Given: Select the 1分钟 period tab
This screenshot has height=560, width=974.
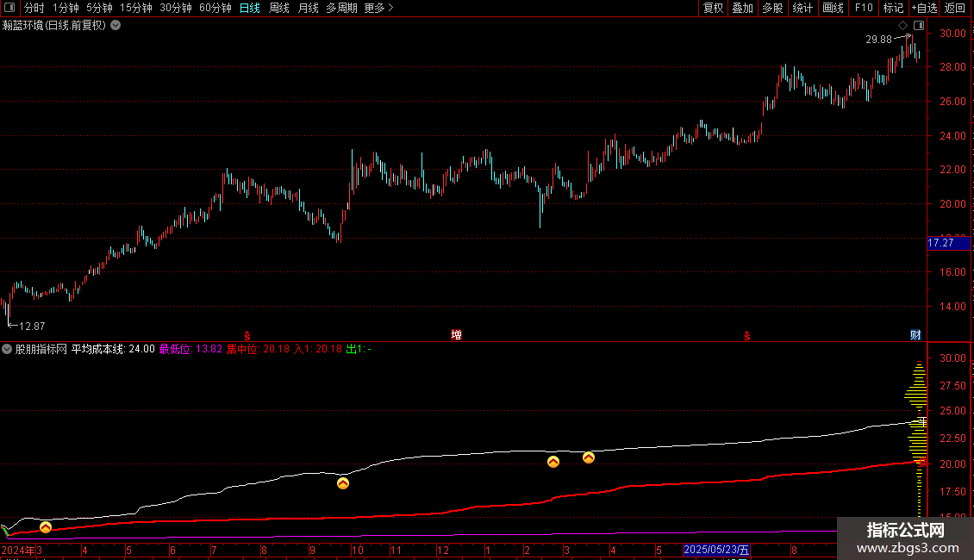Looking at the screenshot, I should click(66, 8).
